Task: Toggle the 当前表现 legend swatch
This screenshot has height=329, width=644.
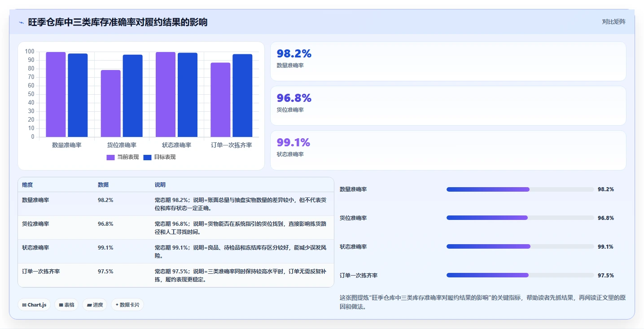Action: [x=110, y=157]
